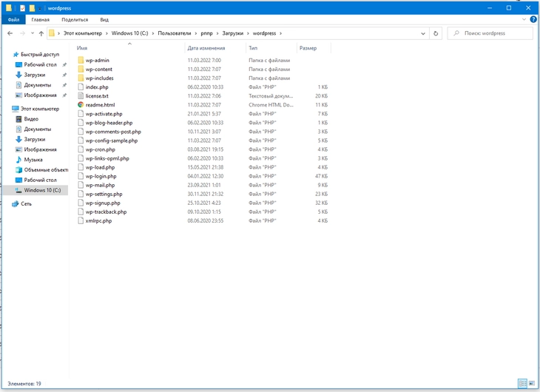Select wp-links-opml.php file
Screen dimensions: 540x392
[x=107, y=158]
